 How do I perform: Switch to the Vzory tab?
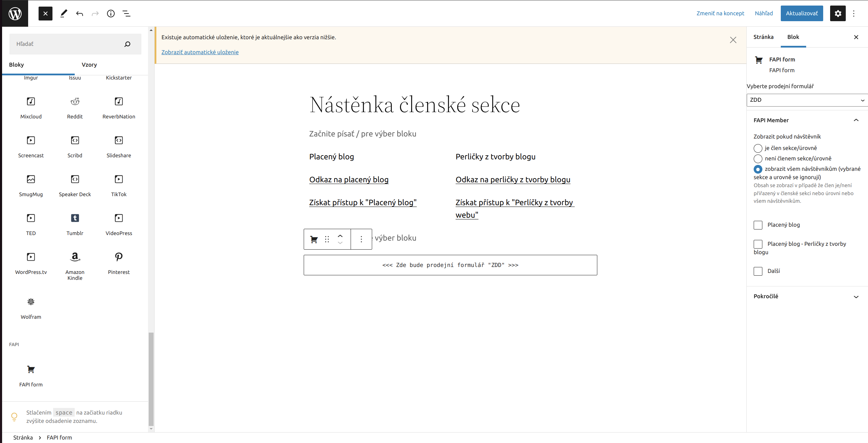[89, 65]
